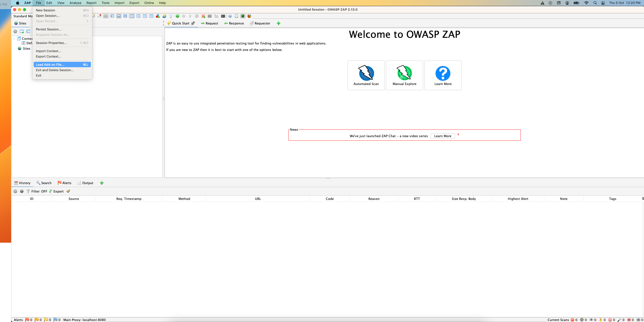Click the red X delete alerts toolbar icon

[x=203, y=16]
